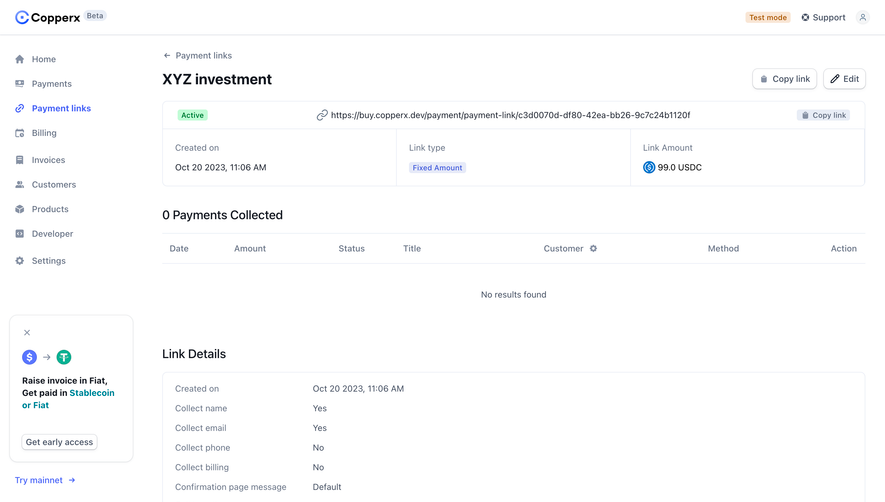Click the Active status badge
Image resolution: width=885 pixels, height=502 pixels.
[x=192, y=115]
